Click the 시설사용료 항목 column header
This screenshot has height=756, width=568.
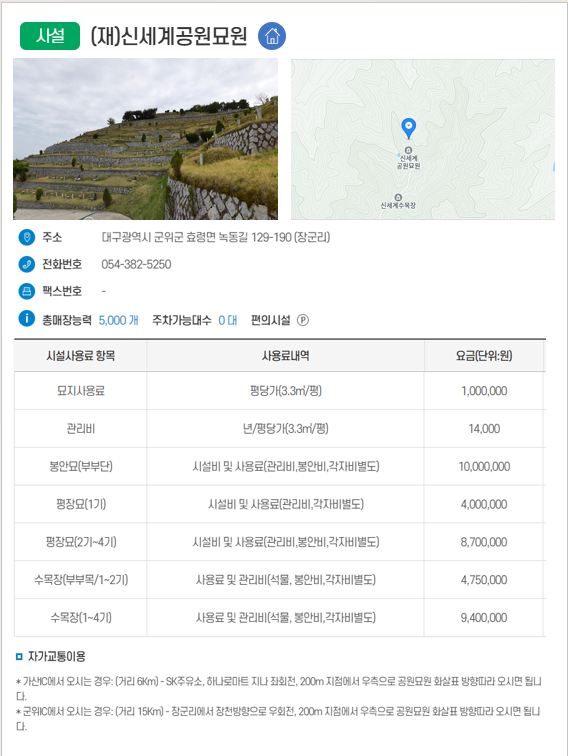pyautogui.click(x=81, y=356)
